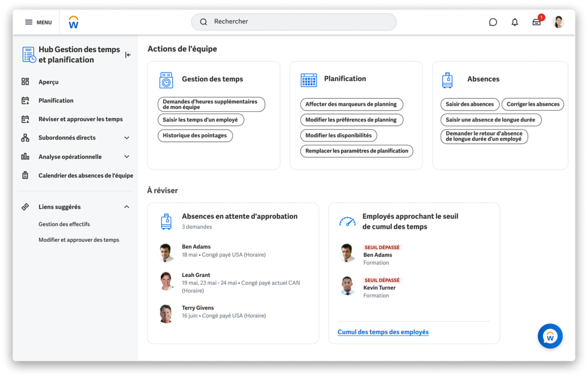
Task: Click Réviser et approuver les temps icon
Action: click(25, 119)
